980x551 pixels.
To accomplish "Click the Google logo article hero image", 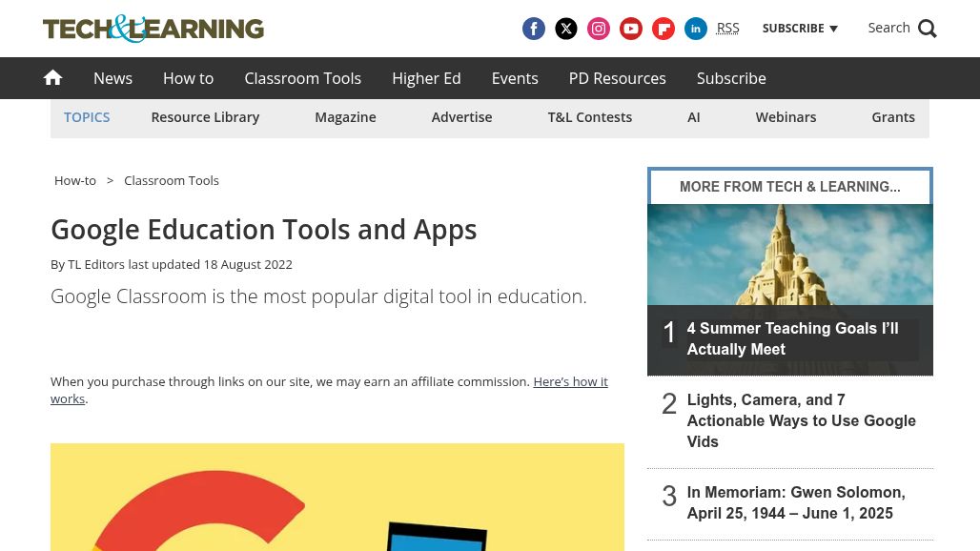I will tap(337, 498).
